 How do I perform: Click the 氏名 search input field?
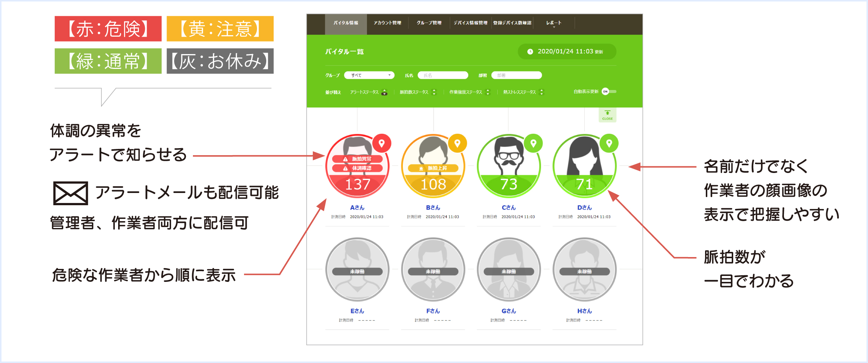[443, 75]
